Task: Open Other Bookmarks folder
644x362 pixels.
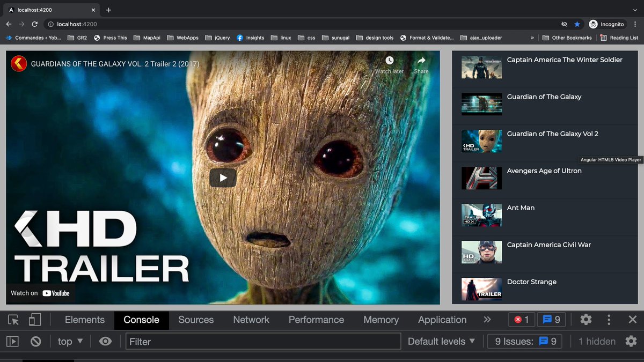Action: coord(567,38)
